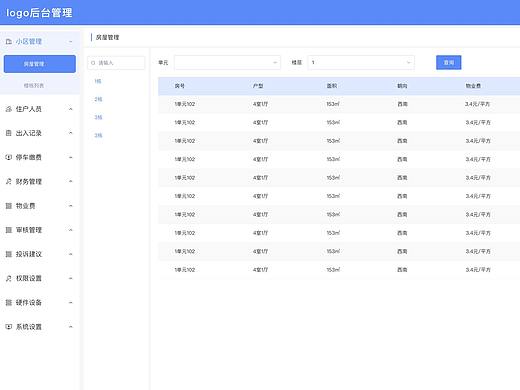Click the 户型 column header
Image resolution: width=520 pixels, height=390 pixels.
[258, 86]
